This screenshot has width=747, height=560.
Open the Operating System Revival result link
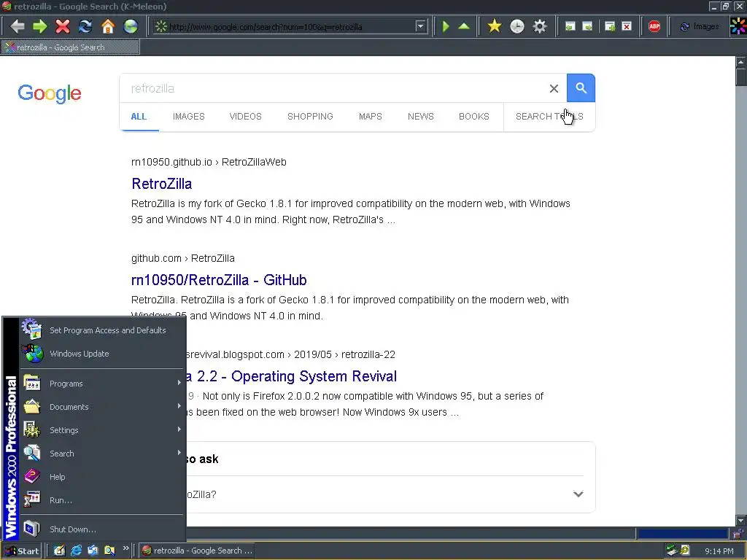291,376
